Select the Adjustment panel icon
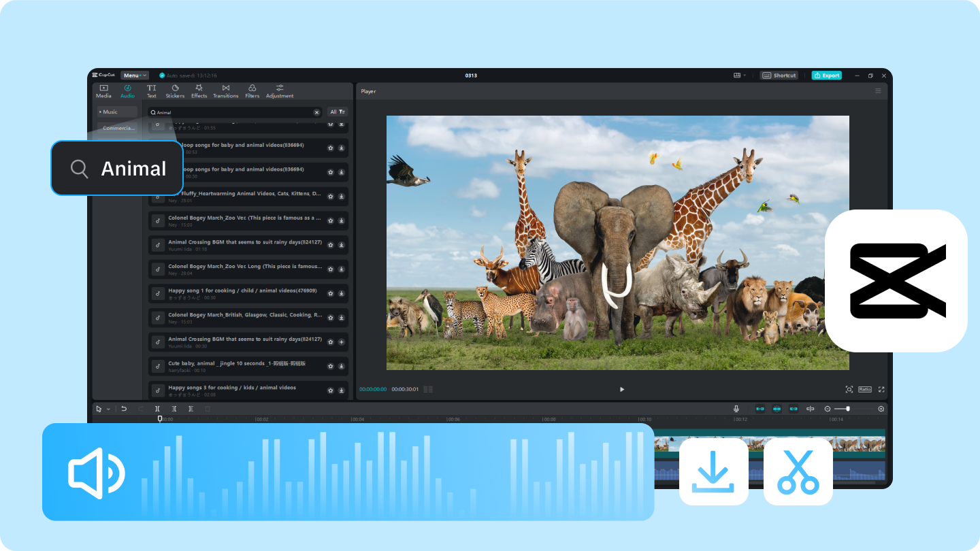Image resolution: width=980 pixels, height=551 pixels. [x=280, y=90]
